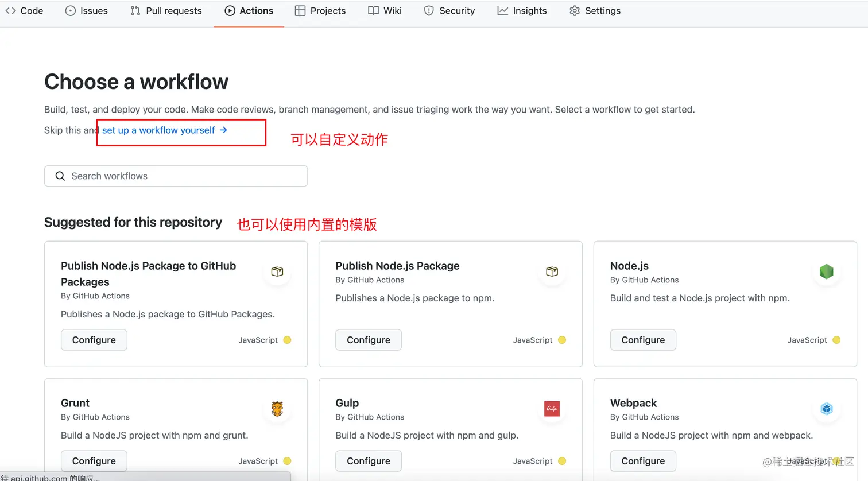Viewport: 868px width, 481px height.
Task: Click package icon on Publish Node.js Package card
Action: click(x=552, y=271)
